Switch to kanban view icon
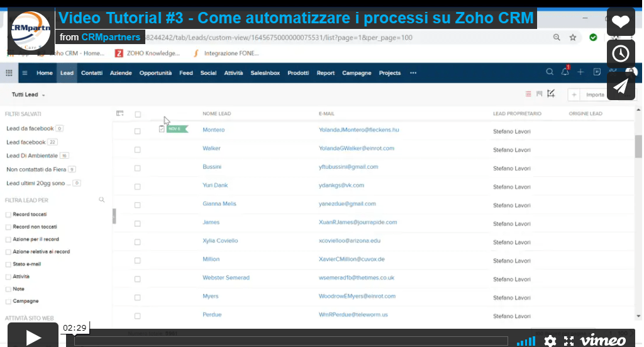The image size is (644, 347). click(x=539, y=94)
